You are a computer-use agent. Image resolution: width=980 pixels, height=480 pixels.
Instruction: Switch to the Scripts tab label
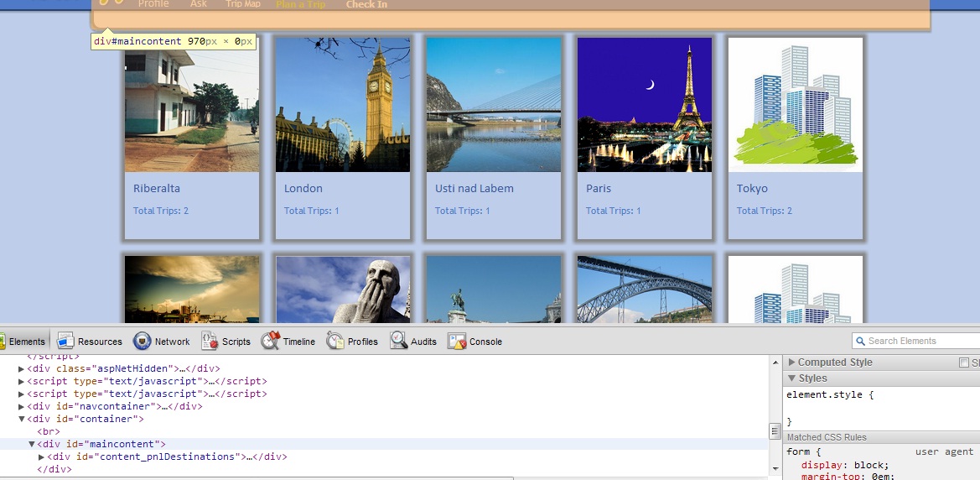point(236,342)
